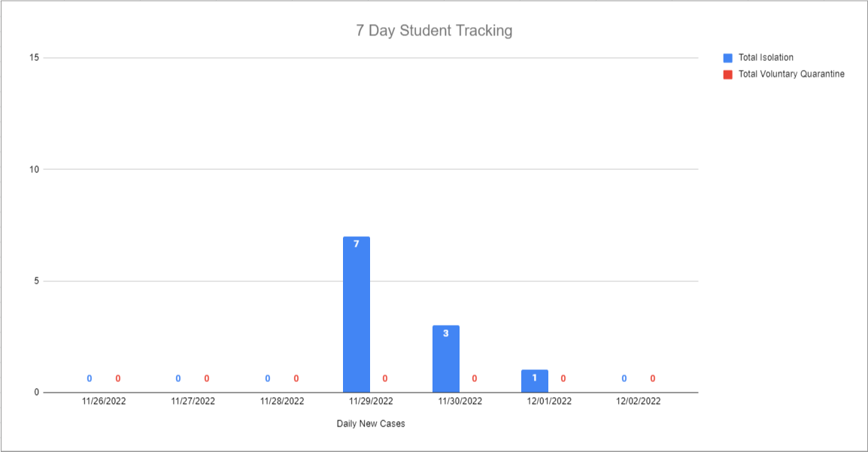This screenshot has width=868, height=452.
Task: Click the blue Total Isolation legend swatch
Action: tap(728, 58)
